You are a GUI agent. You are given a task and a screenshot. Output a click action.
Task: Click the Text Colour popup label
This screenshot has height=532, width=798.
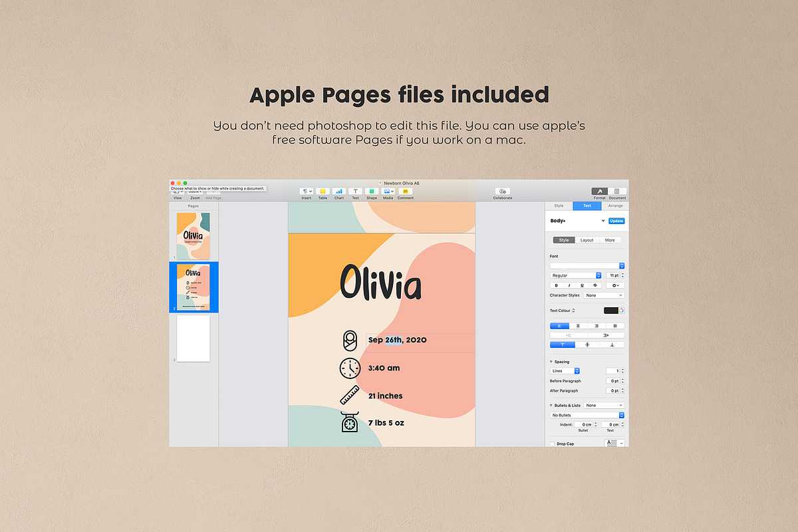(563, 311)
